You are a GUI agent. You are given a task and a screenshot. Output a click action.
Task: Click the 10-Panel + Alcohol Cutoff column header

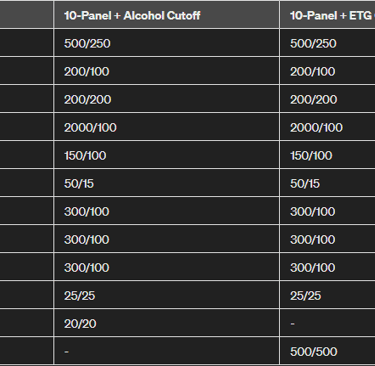[x=166, y=15]
